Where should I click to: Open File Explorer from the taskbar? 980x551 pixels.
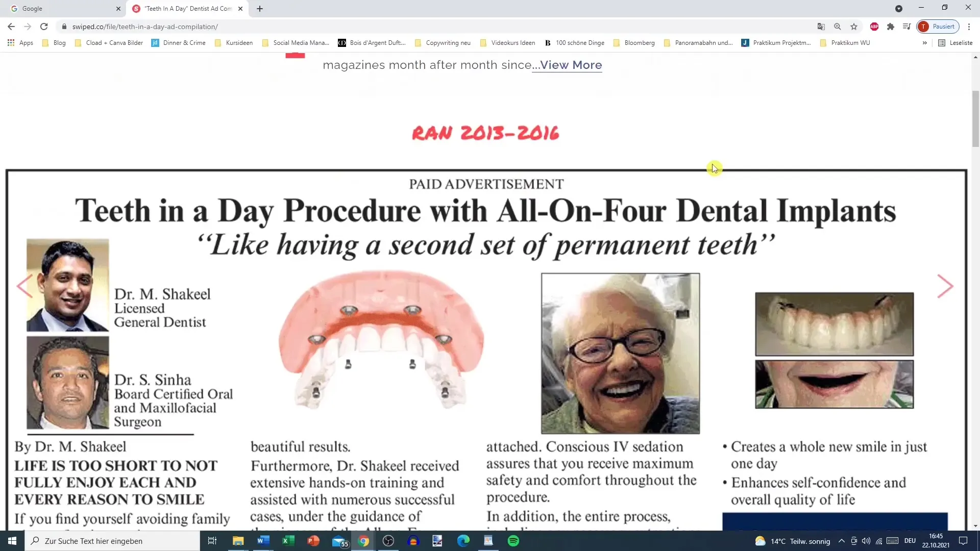point(238,541)
